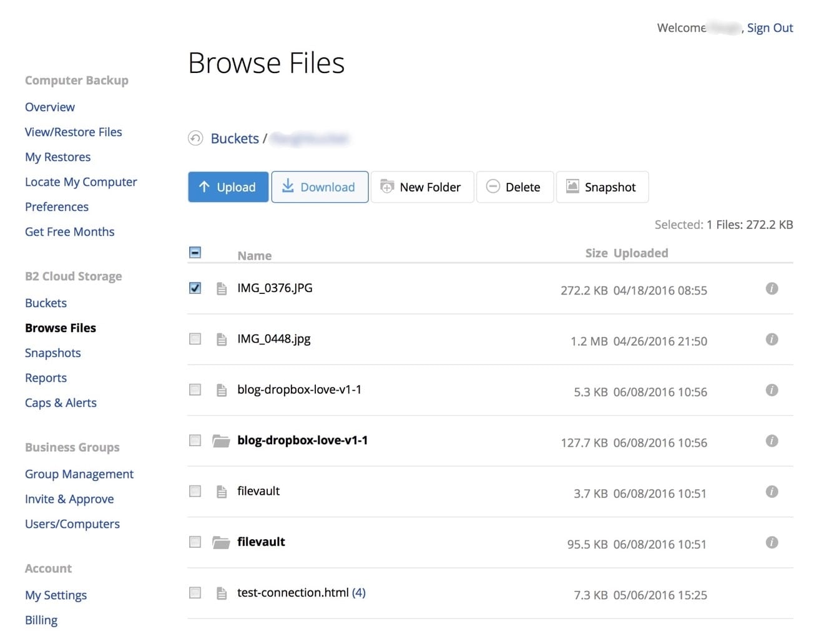Open info icon for IMG_0448.jpg
This screenshot has height=644, width=829.
pyautogui.click(x=772, y=339)
